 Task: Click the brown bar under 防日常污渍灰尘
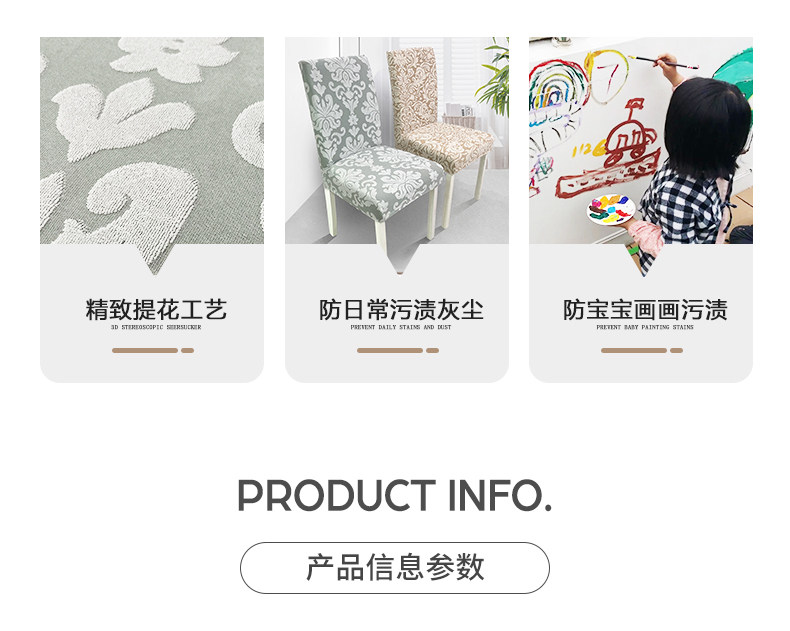point(398,350)
